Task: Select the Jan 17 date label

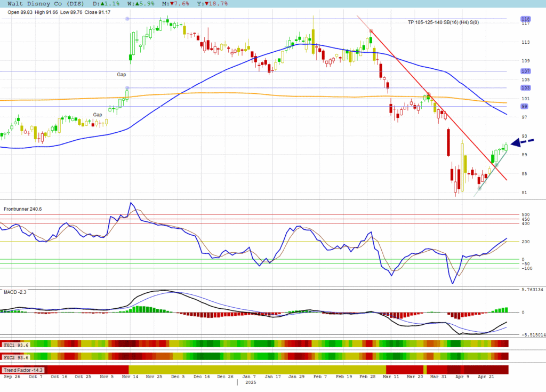Action: pyautogui.click(x=272, y=377)
